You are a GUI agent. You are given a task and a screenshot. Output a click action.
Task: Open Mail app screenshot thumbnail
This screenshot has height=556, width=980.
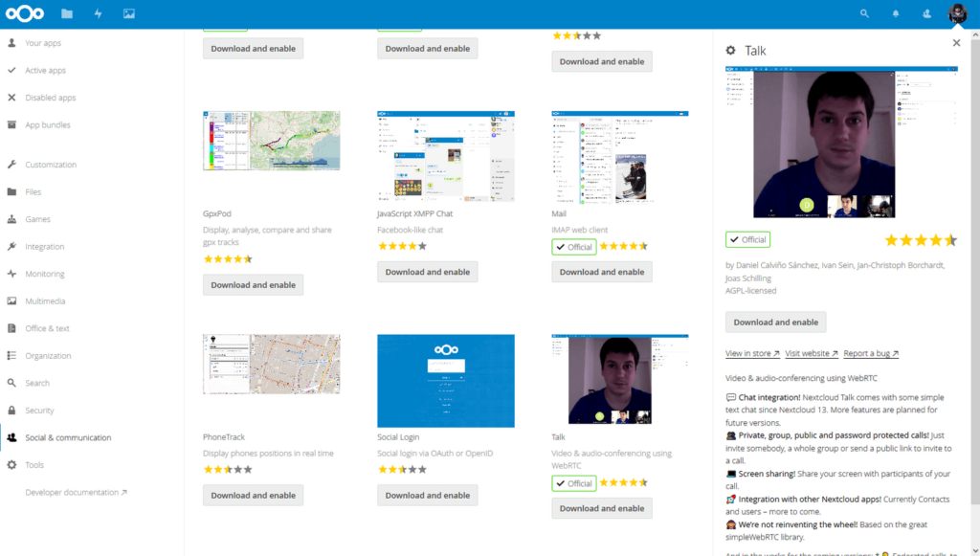point(620,158)
